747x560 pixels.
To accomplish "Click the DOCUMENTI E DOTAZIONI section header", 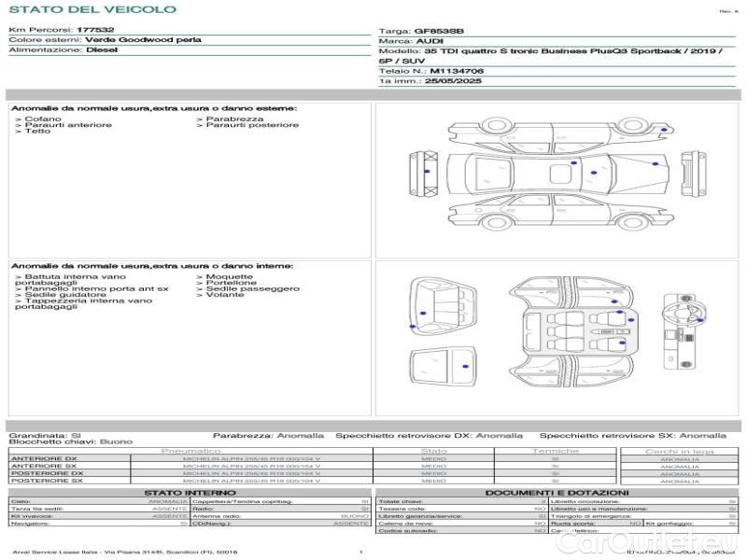I will click(557, 493).
